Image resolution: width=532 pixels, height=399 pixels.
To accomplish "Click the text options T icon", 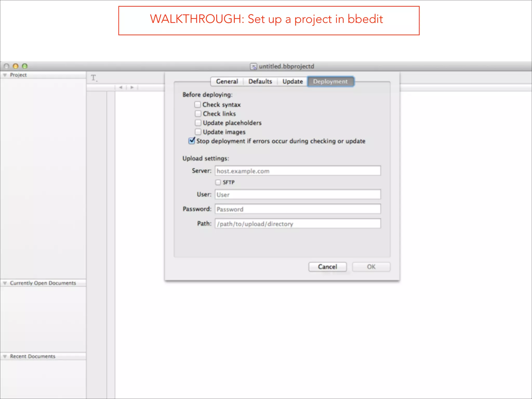I will 94,78.
